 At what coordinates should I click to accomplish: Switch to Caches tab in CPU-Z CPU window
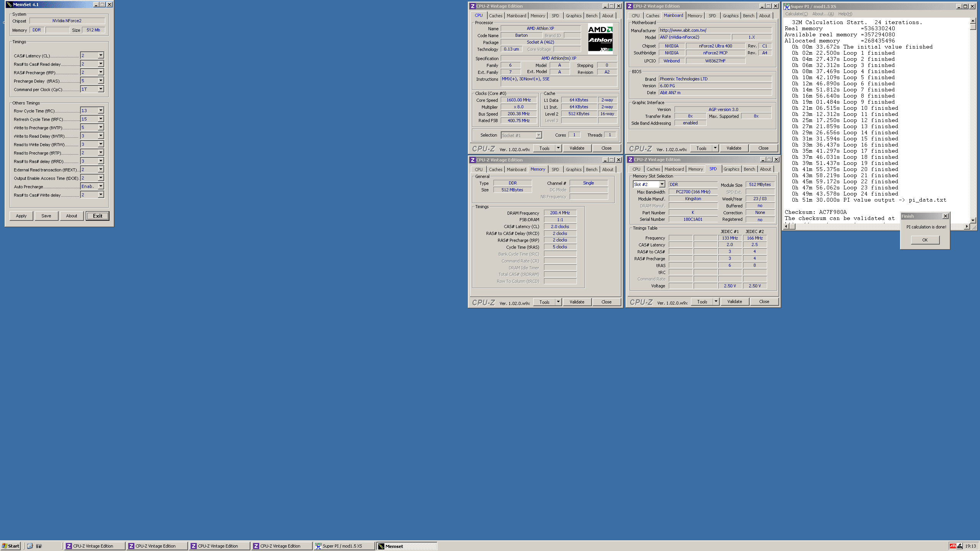pos(495,16)
